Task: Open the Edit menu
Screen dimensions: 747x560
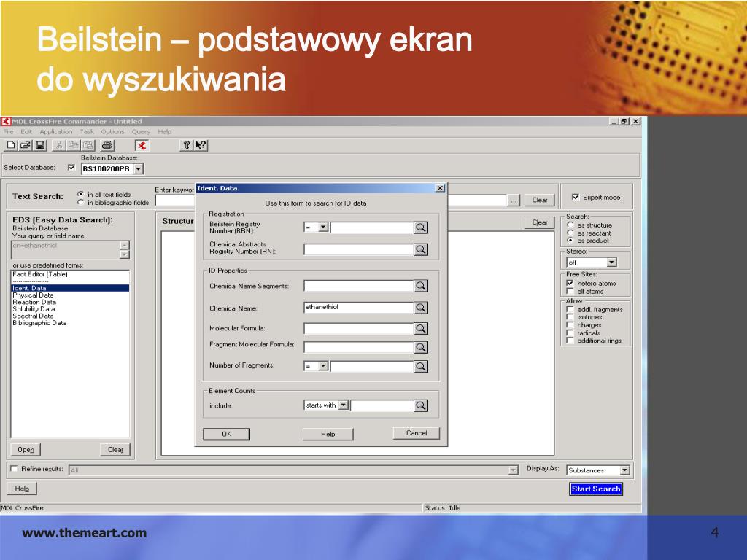Action: pyautogui.click(x=26, y=131)
